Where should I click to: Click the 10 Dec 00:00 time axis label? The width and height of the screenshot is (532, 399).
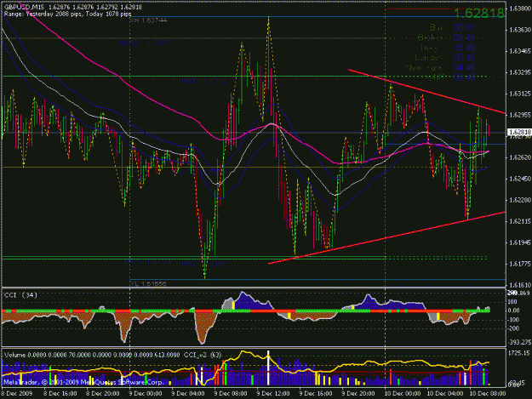[402, 394]
